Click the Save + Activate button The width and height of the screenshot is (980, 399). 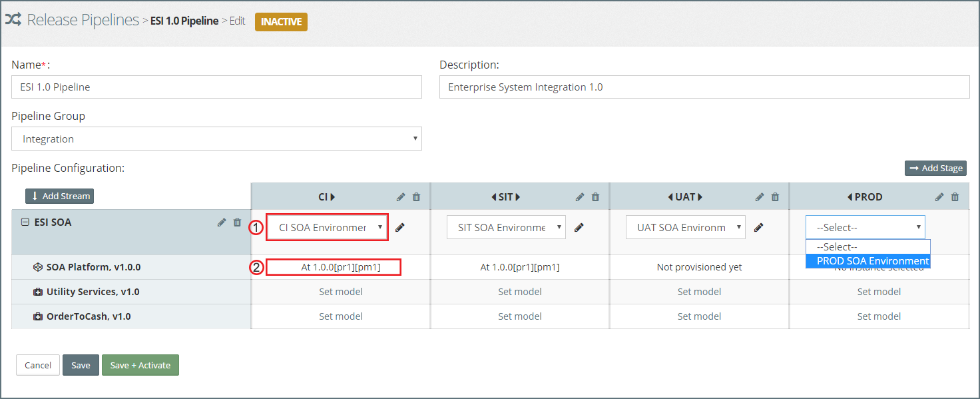pos(140,365)
